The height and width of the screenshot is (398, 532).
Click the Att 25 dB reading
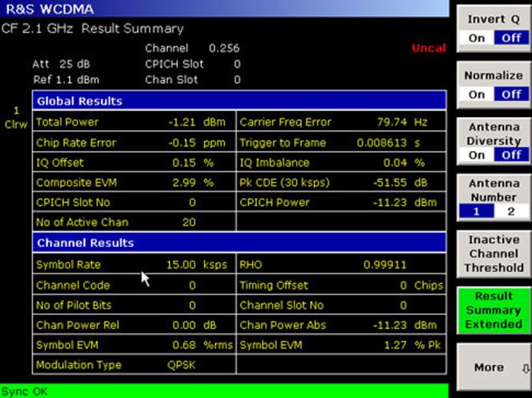(61, 64)
